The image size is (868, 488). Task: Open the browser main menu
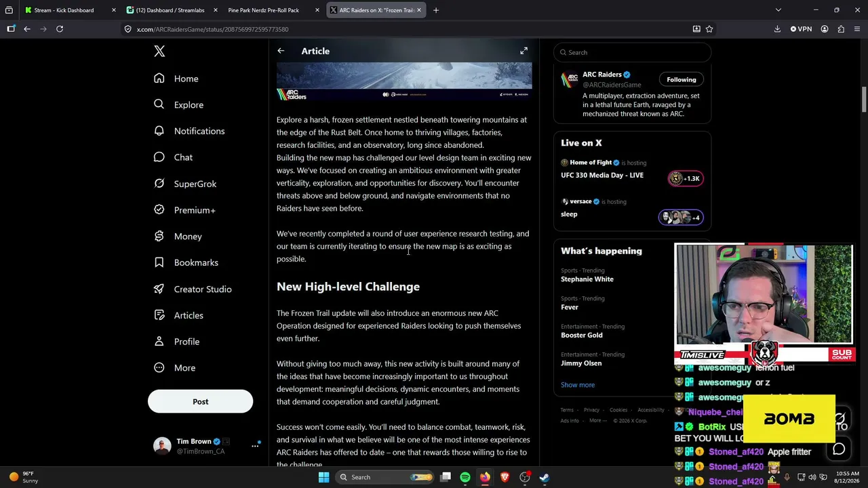(x=857, y=29)
